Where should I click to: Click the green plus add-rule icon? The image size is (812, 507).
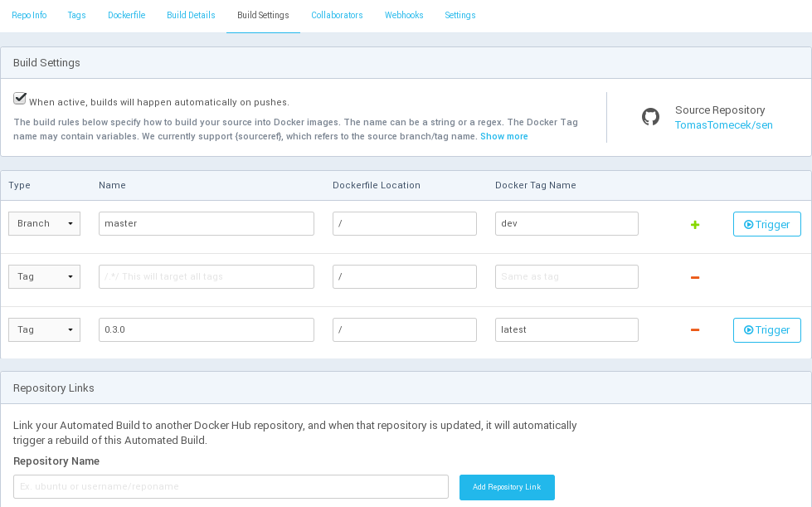pyautogui.click(x=695, y=225)
